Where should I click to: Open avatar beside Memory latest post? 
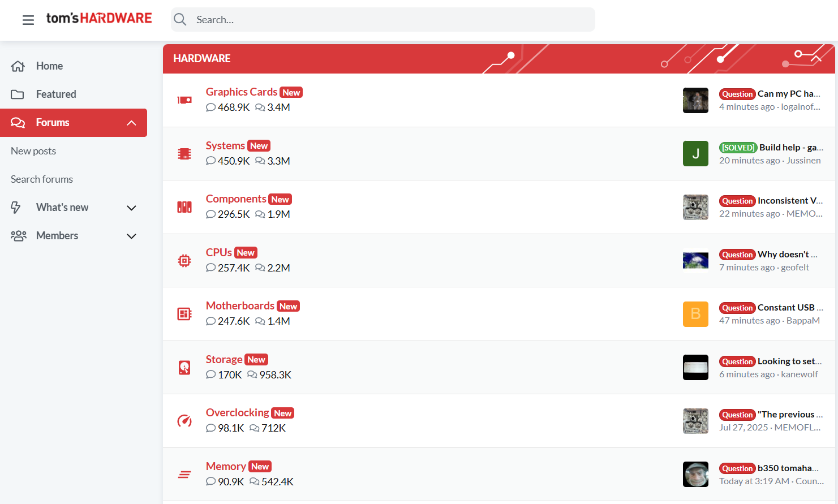click(x=695, y=475)
